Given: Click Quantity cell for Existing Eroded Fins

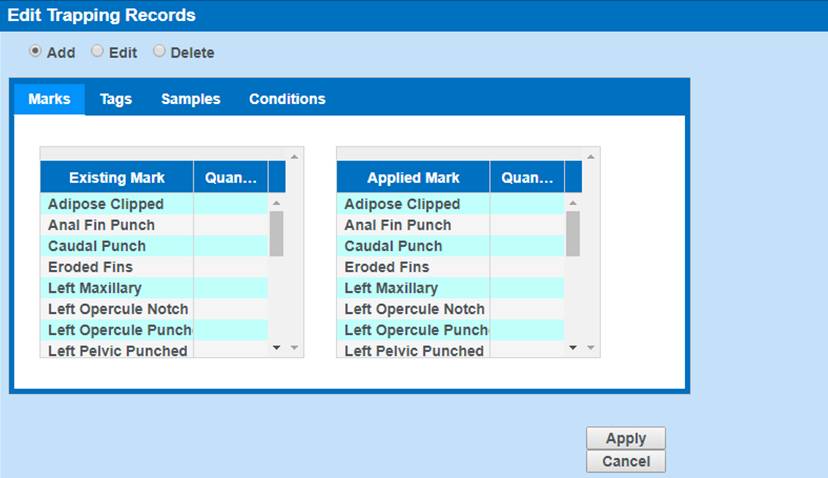Looking at the screenshot, I should [230, 267].
